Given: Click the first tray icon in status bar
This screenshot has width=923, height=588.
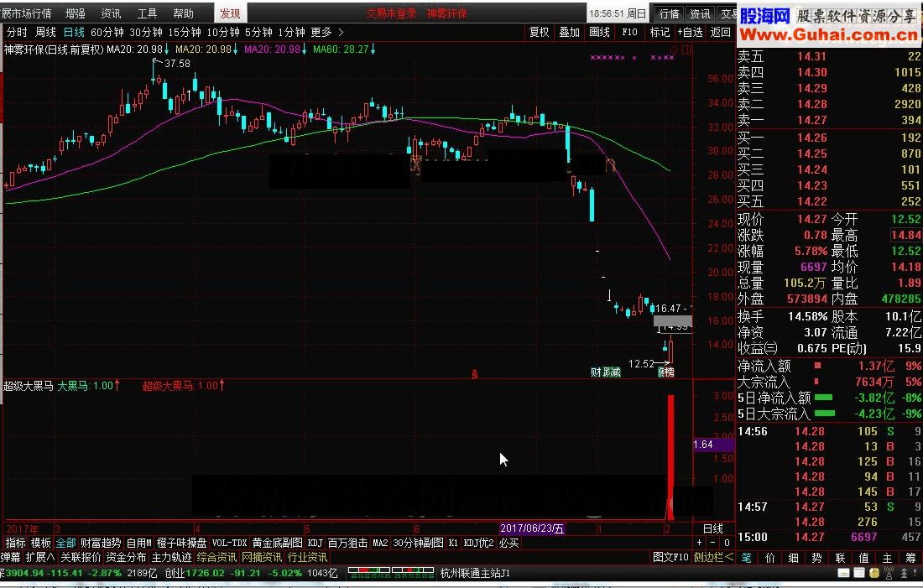Looking at the screenshot, I should [x=843, y=573].
